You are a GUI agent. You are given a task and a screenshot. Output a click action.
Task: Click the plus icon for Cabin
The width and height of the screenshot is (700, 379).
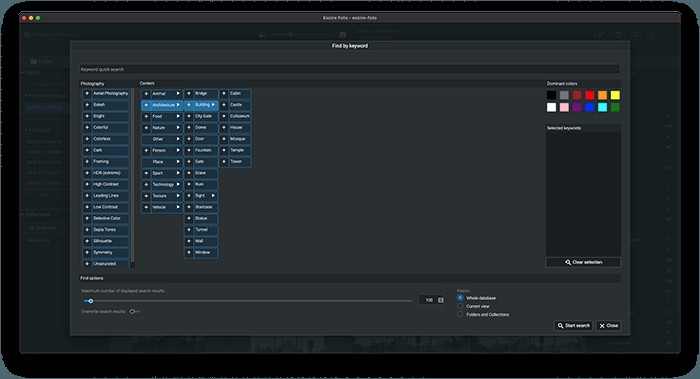(224, 94)
